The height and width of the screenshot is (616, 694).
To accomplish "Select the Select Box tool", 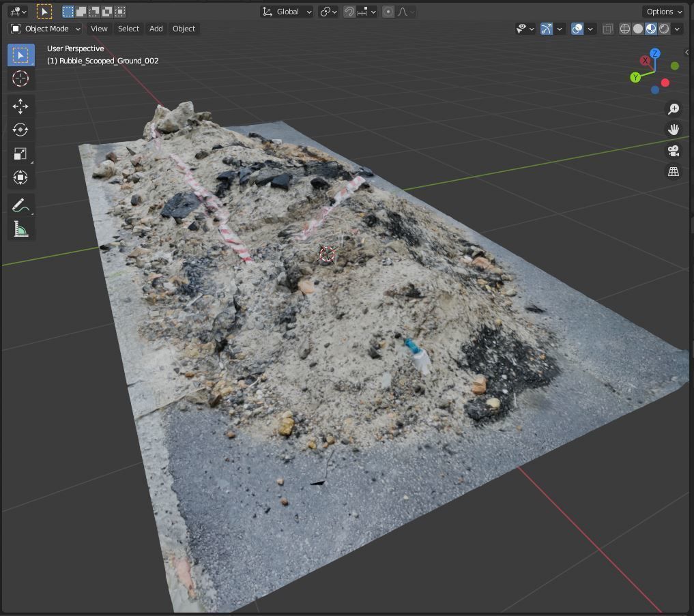I will (20, 55).
